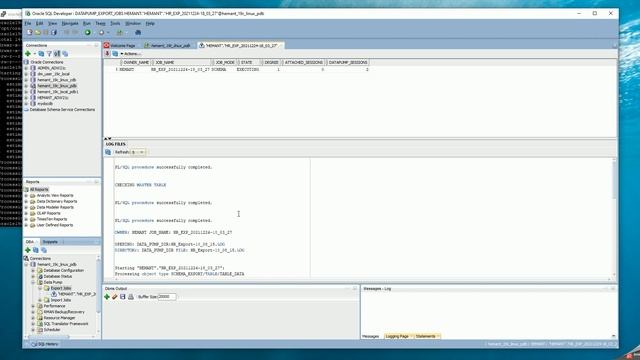
Task: Select the Logging Page tab in Messages panel
Action: click(397, 336)
